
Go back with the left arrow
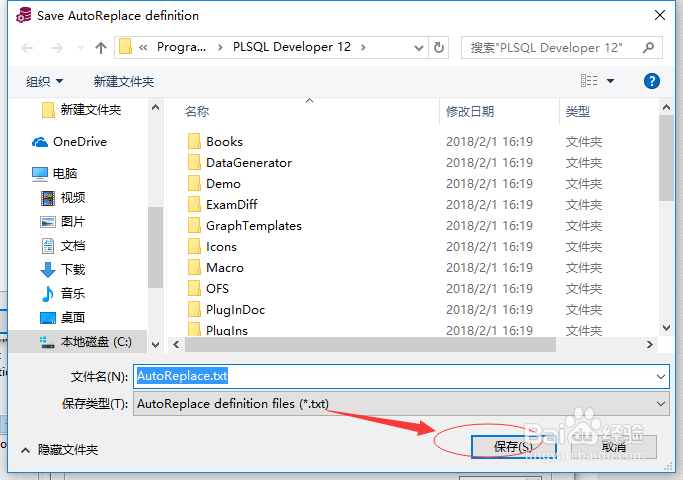point(27,47)
